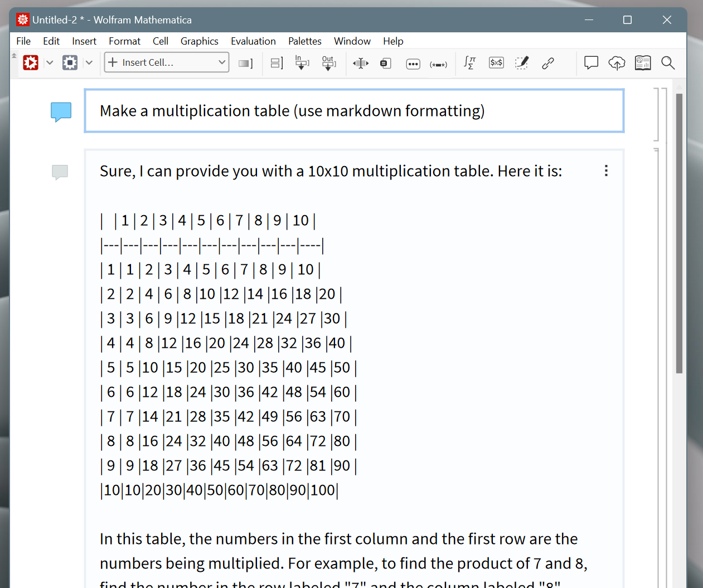Click the gray chat output cell bubble icon
703x588 pixels.
(60, 172)
